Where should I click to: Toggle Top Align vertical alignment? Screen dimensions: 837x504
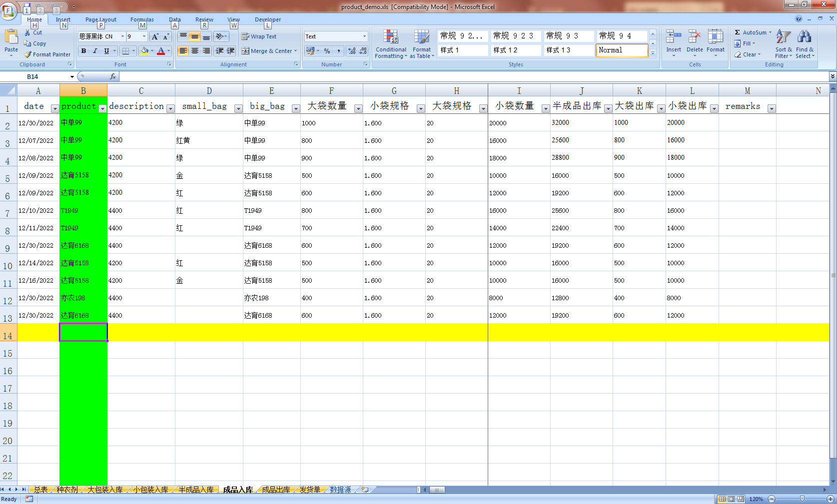(183, 36)
